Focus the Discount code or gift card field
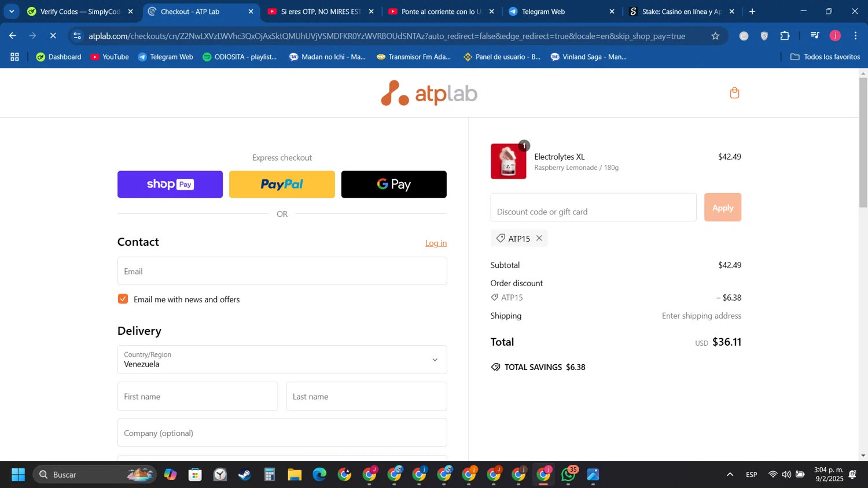868x488 pixels. (x=593, y=208)
